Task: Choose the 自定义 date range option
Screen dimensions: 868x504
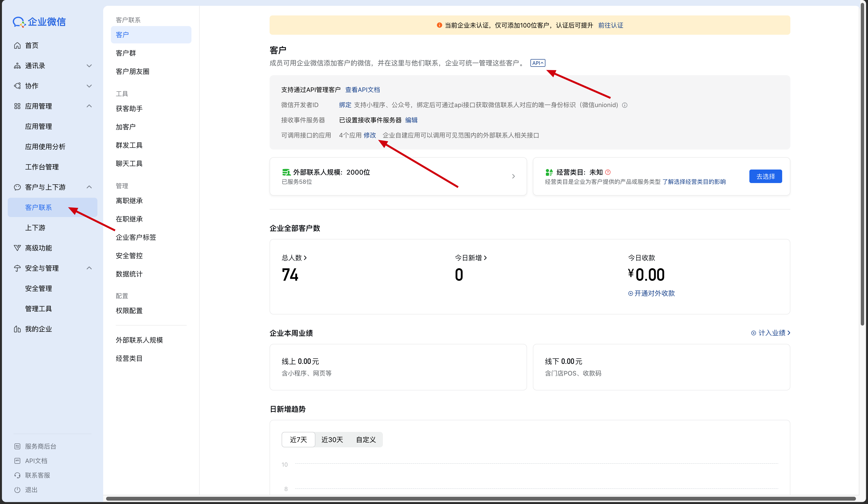Action: click(x=366, y=440)
